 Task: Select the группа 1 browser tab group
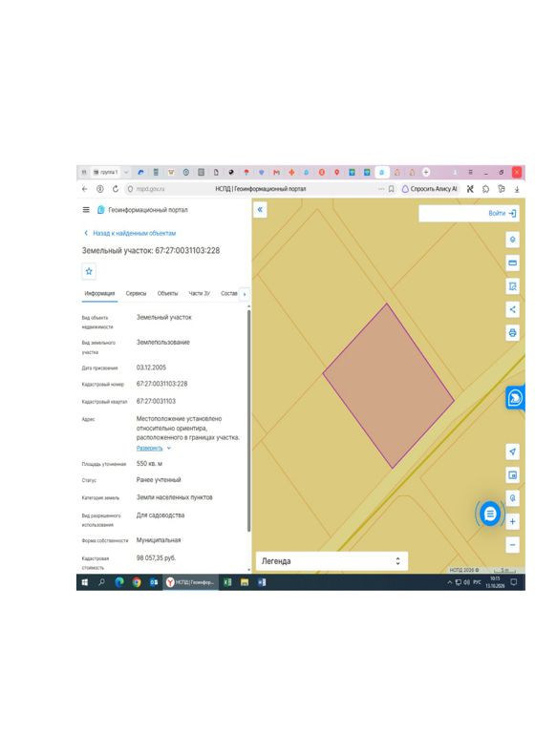(106, 172)
